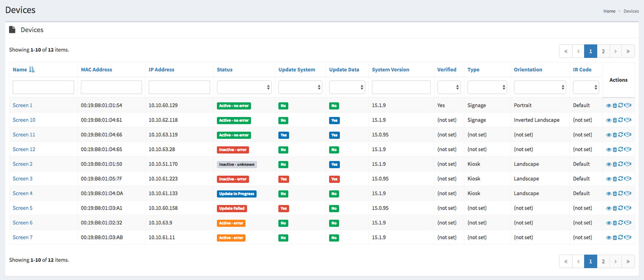The width and height of the screenshot is (644, 280).
Task: Open the Screen 10 device link
Action: click(x=24, y=120)
